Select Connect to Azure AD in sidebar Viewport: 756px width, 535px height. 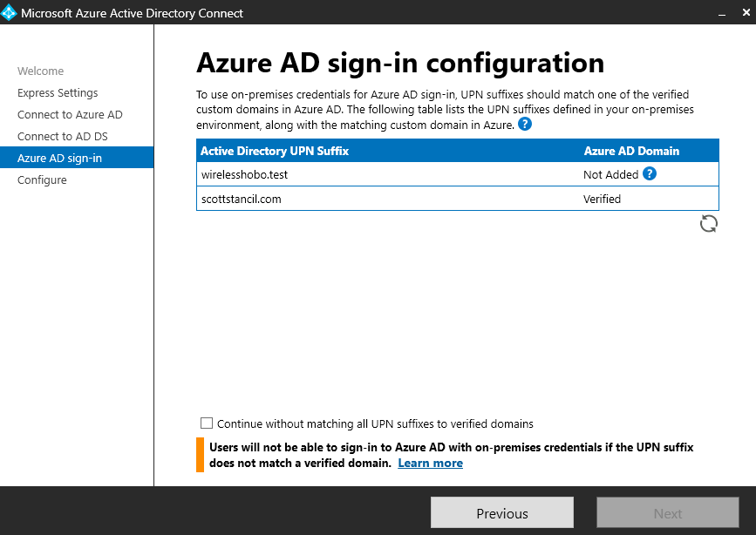click(70, 115)
